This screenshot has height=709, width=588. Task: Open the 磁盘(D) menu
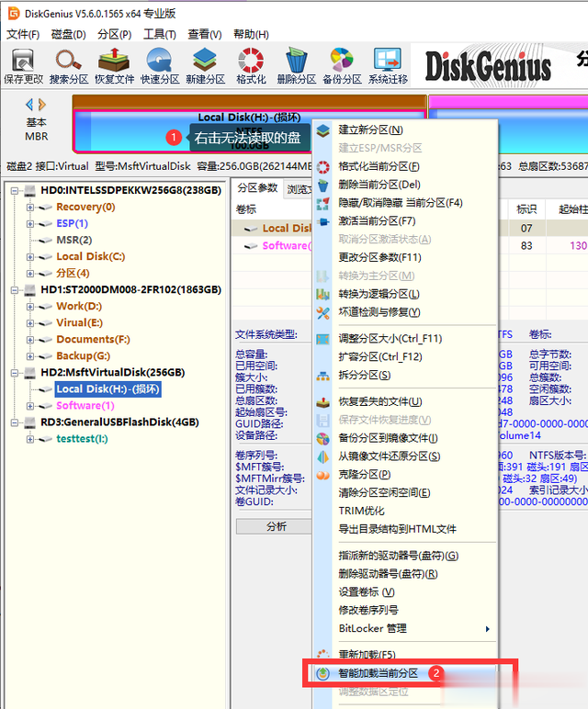point(68,34)
